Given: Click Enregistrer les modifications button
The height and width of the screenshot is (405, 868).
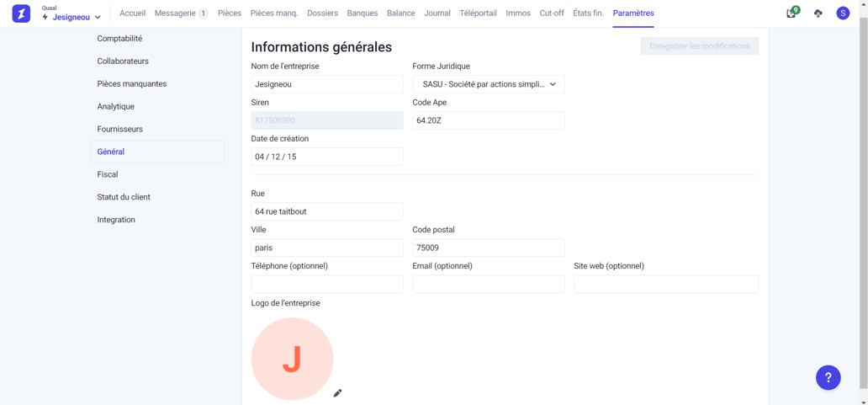Looking at the screenshot, I should click(699, 46).
